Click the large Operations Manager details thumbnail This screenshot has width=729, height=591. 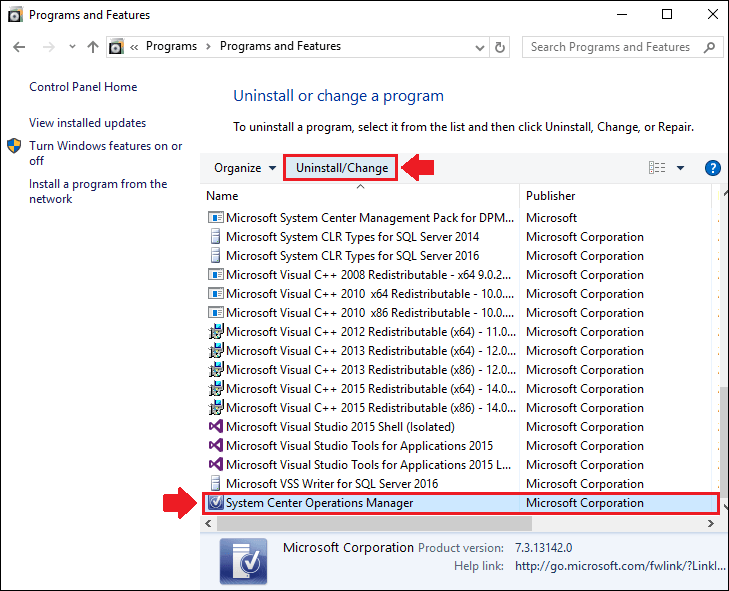[244, 561]
